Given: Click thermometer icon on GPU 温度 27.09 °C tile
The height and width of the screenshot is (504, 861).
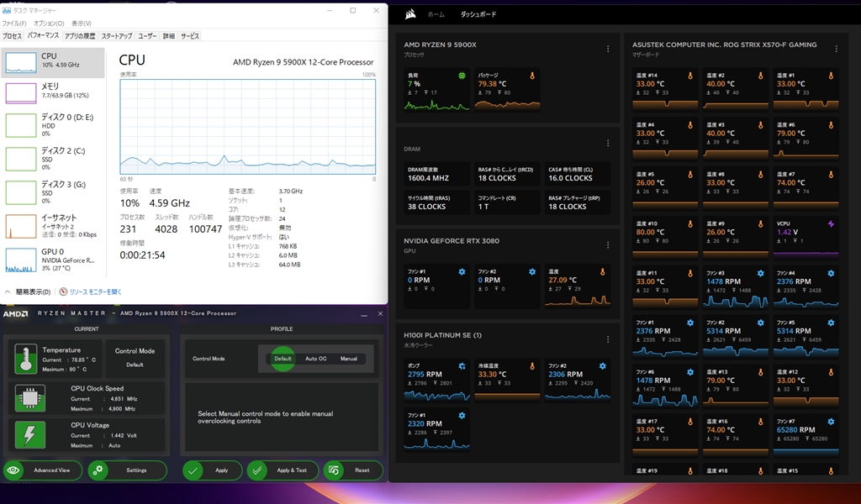Looking at the screenshot, I should 602,272.
